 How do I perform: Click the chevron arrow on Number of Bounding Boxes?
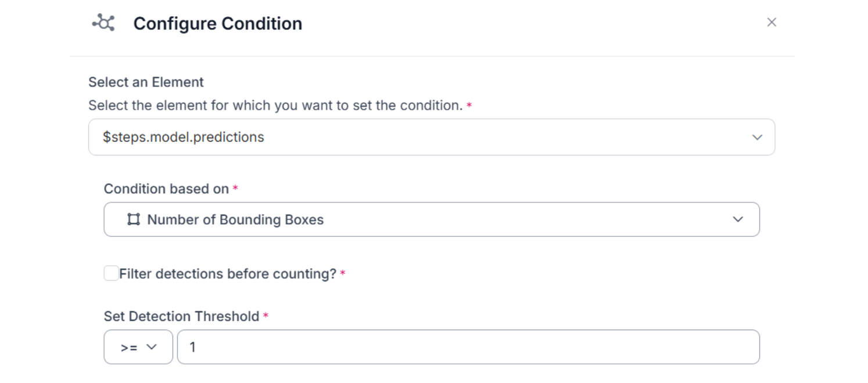pyautogui.click(x=738, y=219)
